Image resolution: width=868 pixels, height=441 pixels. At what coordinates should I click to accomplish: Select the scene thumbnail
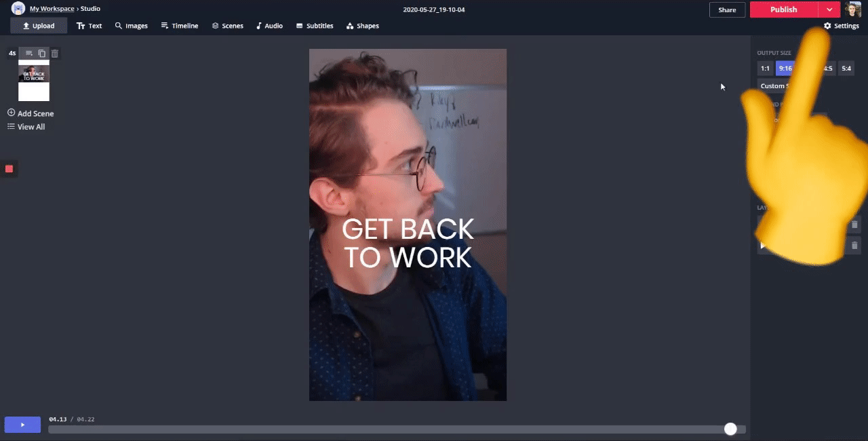tap(34, 80)
